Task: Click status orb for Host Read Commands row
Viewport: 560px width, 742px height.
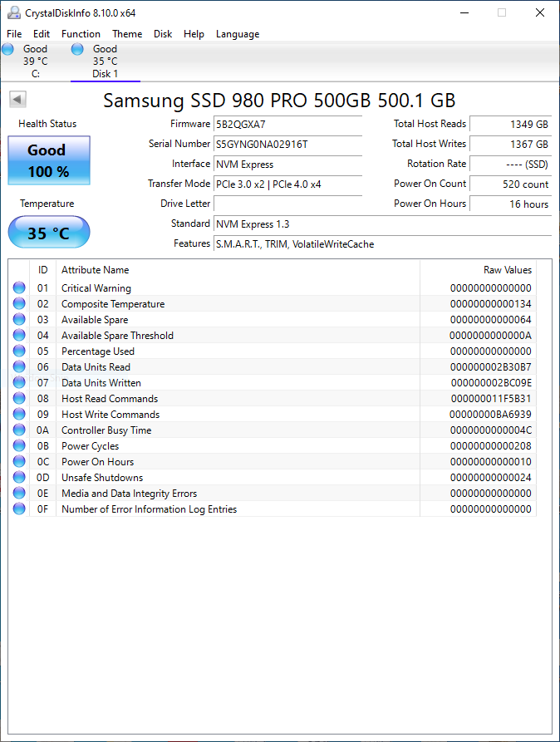Action: [19, 398]
